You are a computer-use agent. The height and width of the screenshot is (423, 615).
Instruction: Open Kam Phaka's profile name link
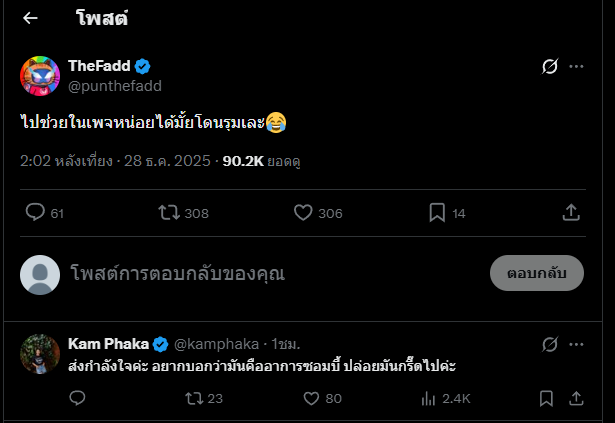(108, 344)
